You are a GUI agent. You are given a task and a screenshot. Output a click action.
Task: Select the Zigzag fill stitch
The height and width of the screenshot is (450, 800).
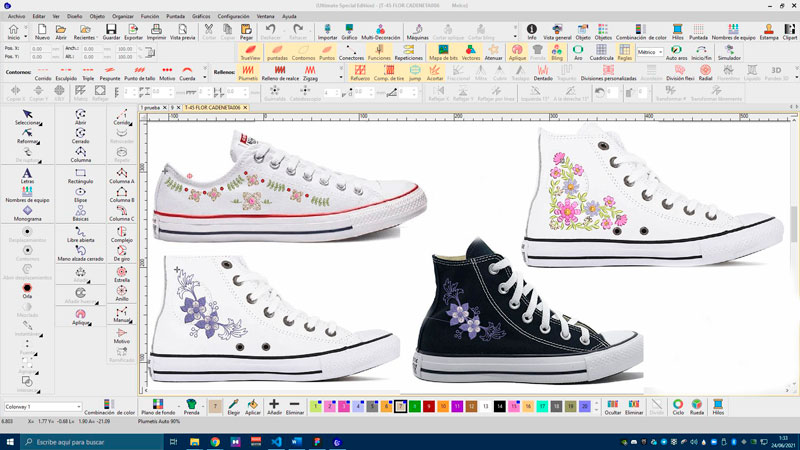310,72
